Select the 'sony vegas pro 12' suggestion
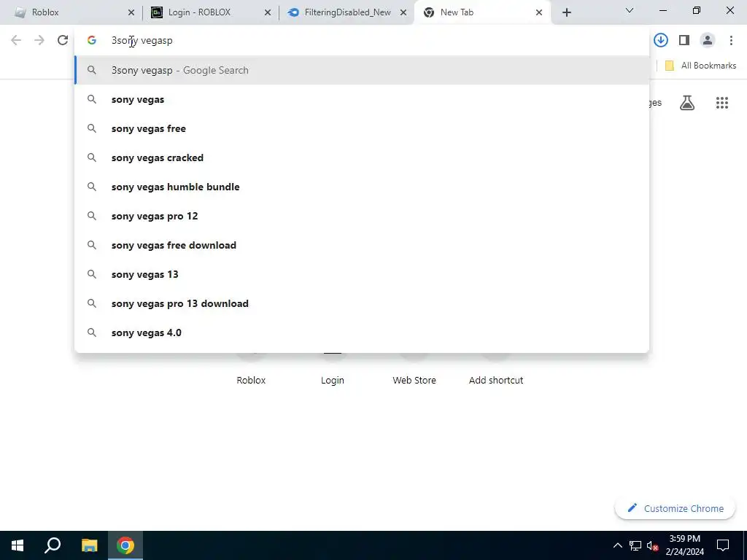Viewport: 747px width, 560px height. click(x=362, y=216)
